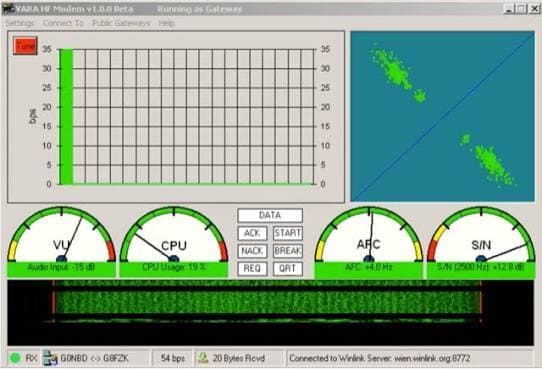Click the red Tune button
The height and width of the screenshot is (369, 542).
tap(25, 46)
